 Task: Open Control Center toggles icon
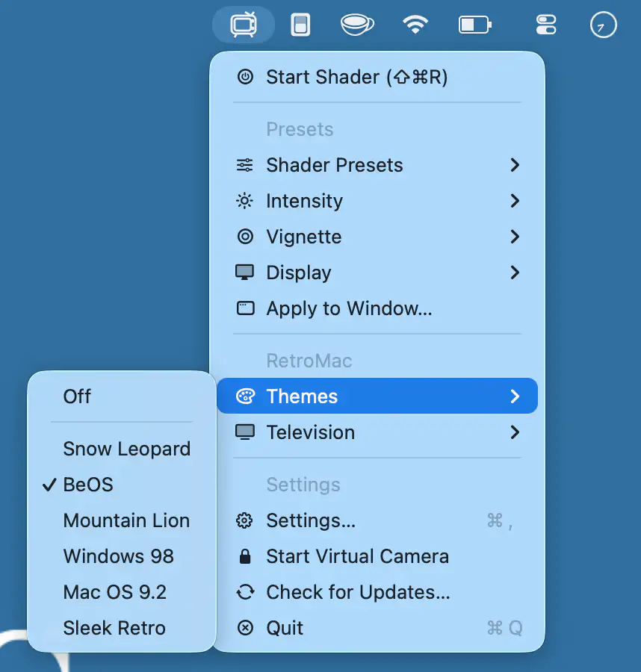coord(546,25)
